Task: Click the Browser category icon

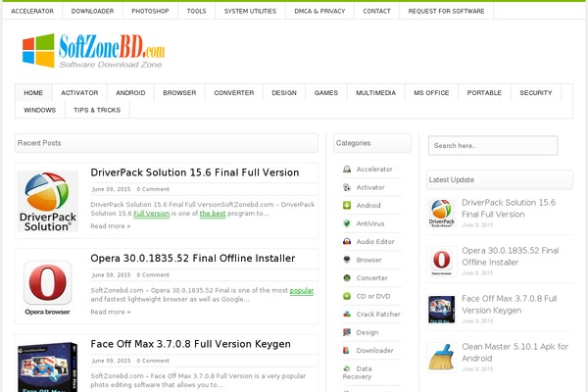Action: pyautogui.click(x=347, y=260)
